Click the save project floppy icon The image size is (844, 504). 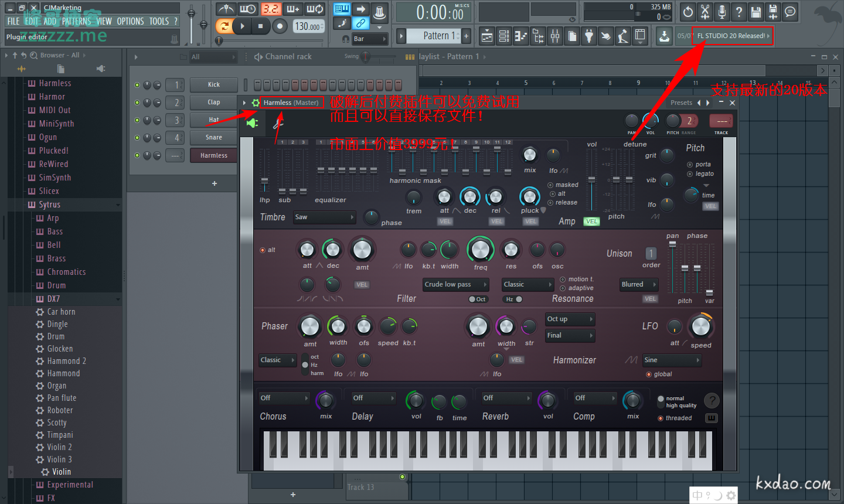click(x=756, y=11)
